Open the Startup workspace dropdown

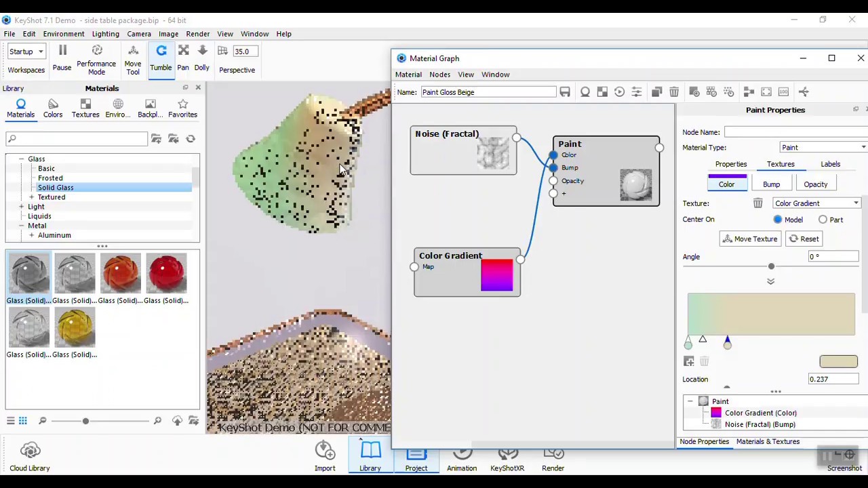(26, 52)
